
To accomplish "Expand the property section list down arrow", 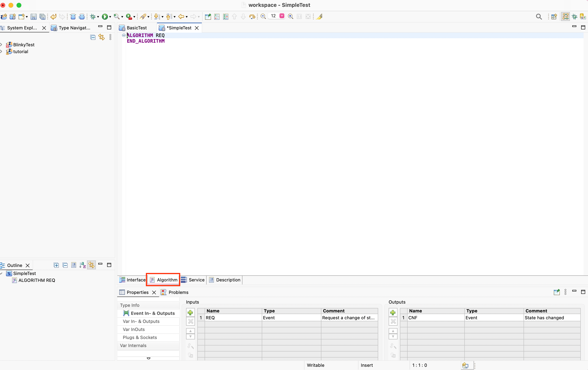I will (x=148, y=358).
